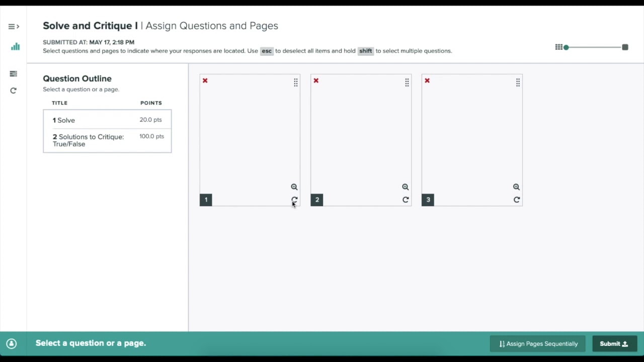Click the SUBMITTED AT timestamp text
Screen dimensions: 644x362
(x=89, y=42)
